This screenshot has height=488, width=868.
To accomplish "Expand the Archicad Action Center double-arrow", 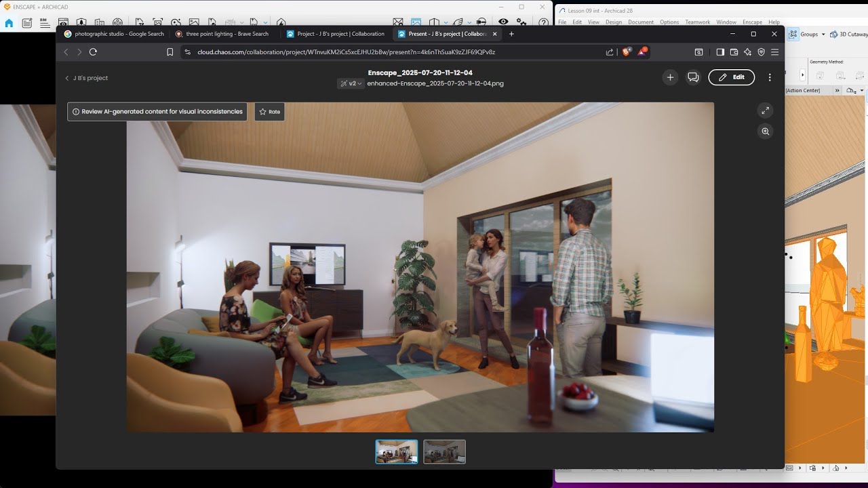I will [837, 90].
